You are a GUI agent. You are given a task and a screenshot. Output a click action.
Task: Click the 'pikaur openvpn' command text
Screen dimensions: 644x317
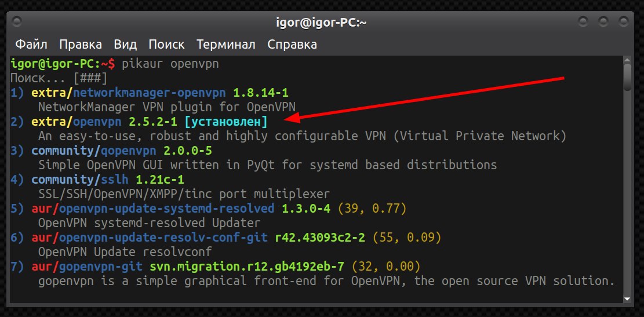pos(170,64)
